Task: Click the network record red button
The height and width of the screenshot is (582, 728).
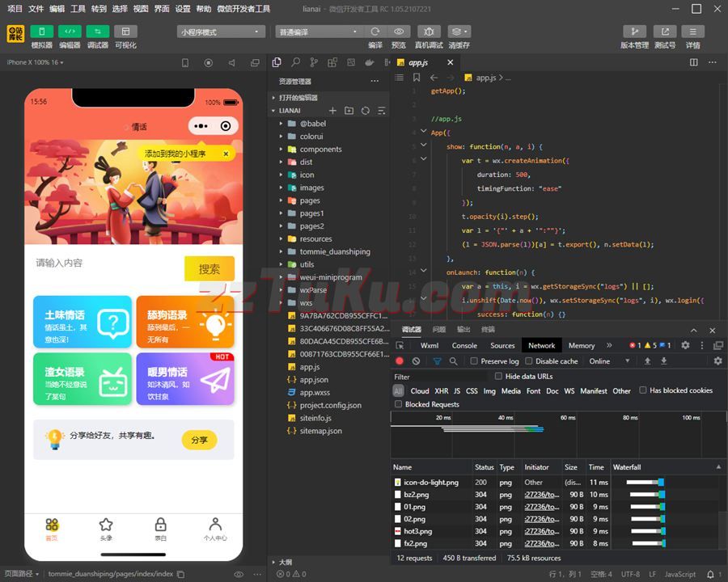Action: (x=400, y=361)
